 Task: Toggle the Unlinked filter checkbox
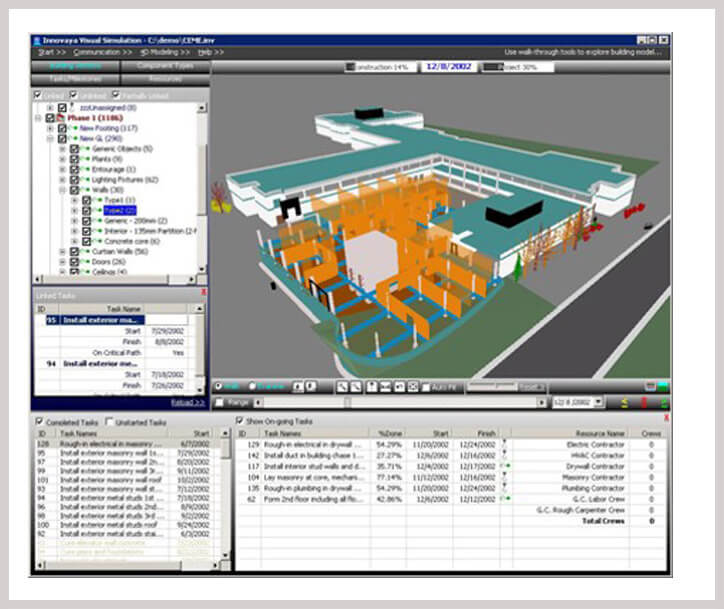[x=73, y=95]
